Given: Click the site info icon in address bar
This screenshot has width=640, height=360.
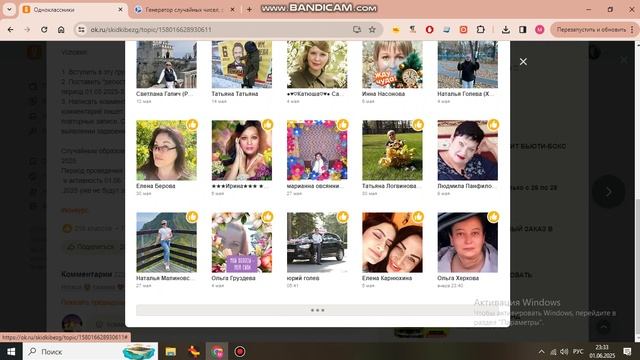Looking at the screenshot, I should point(81,29).
